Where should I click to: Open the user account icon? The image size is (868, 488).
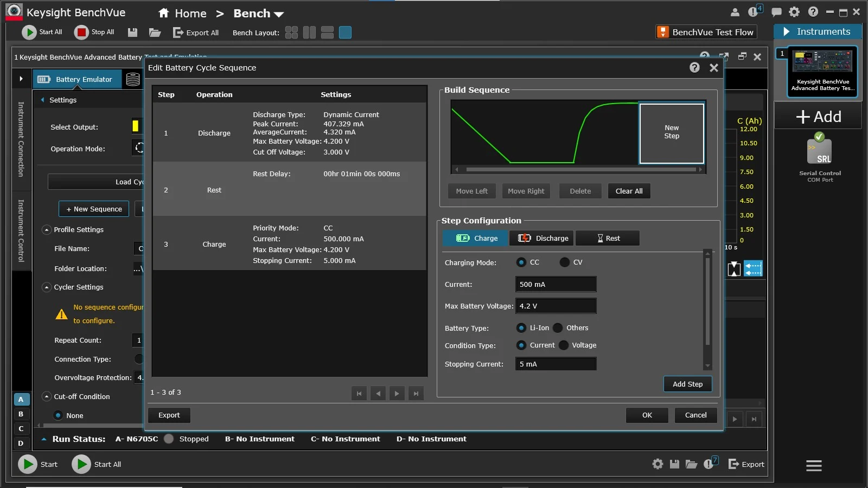735,12
